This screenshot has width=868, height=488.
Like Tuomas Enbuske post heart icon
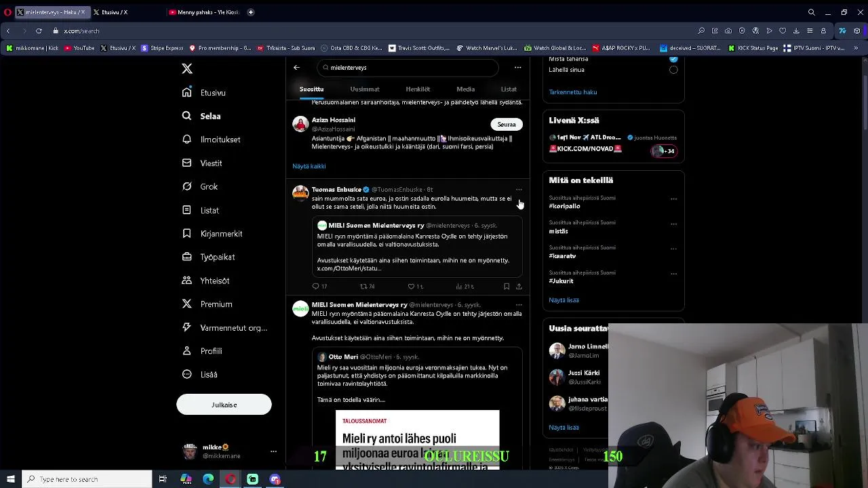pos(411,287)
